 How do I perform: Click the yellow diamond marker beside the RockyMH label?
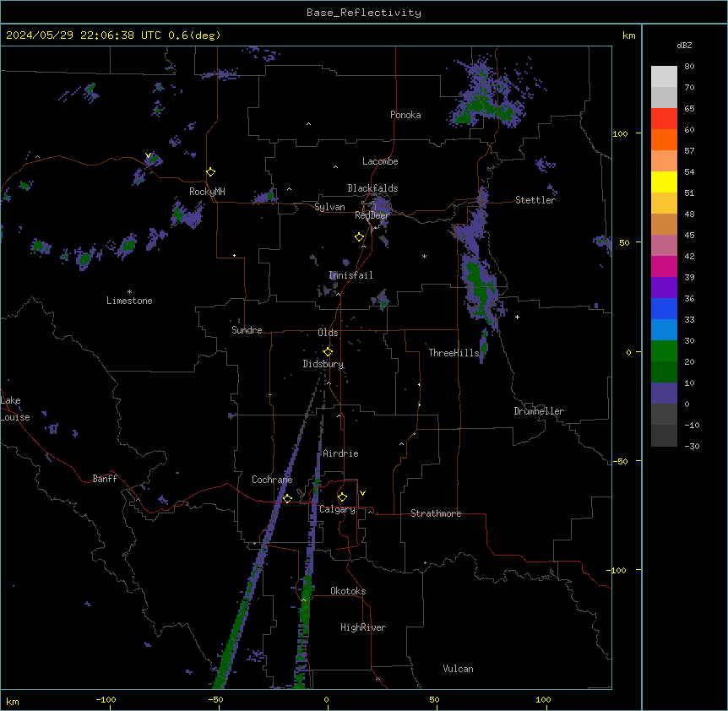(211, 172)
